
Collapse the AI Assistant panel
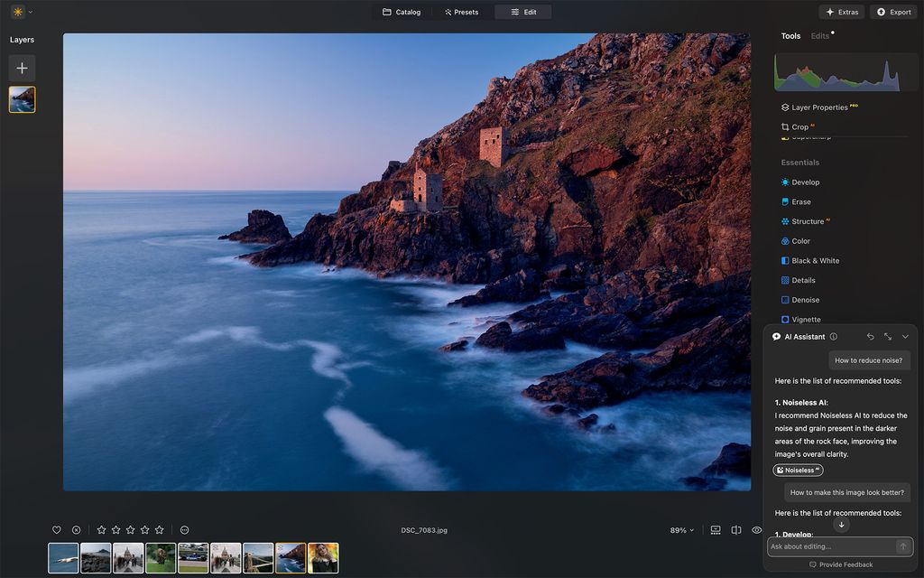(904, 335)
